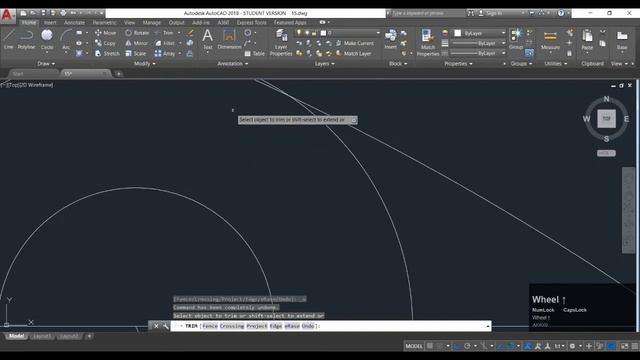Click the Scale tool
Screen dimensions: 640x360
(136, 53)
